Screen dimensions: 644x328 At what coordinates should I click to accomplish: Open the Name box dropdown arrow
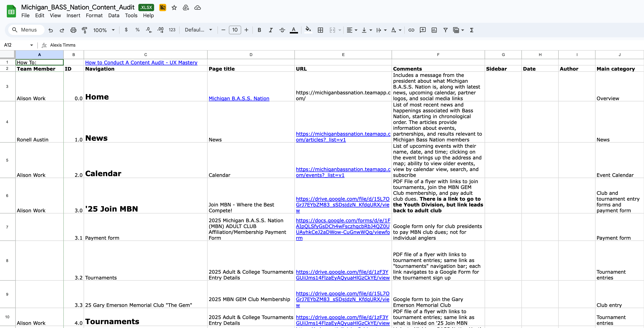tap(31, 45)
